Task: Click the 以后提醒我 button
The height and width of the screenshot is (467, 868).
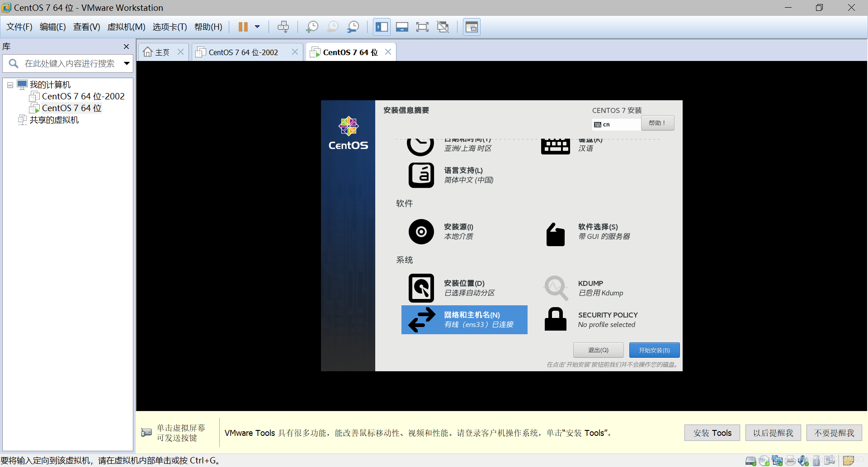Action: (773, 433)
